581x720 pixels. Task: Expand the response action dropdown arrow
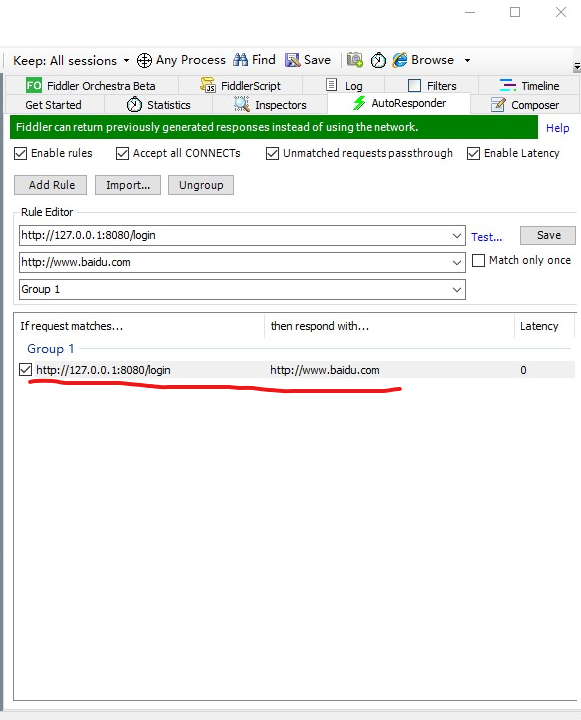457,263
